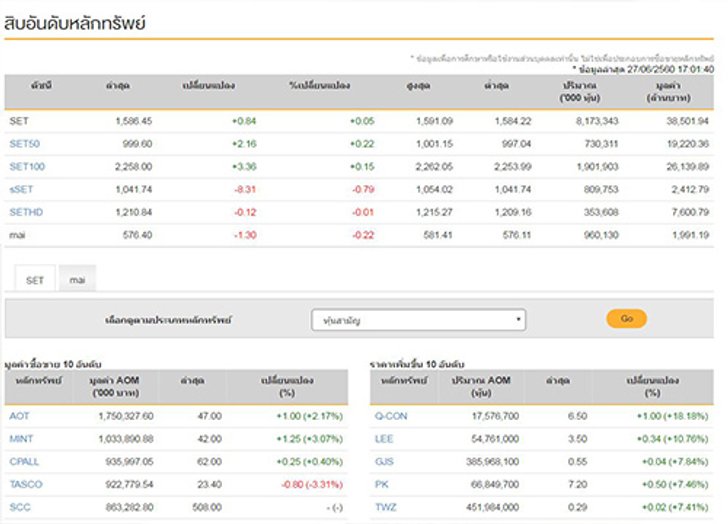Select SCC last price 508.00
The image size is (728, 524).
(207, 507)
